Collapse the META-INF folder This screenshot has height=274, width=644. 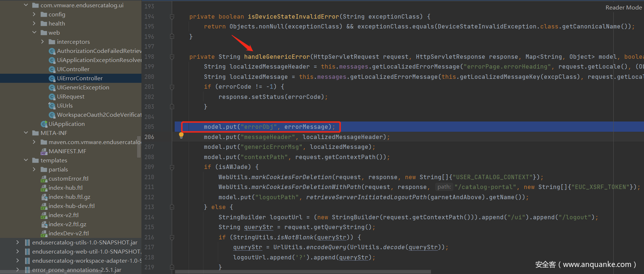click(26, 133)
